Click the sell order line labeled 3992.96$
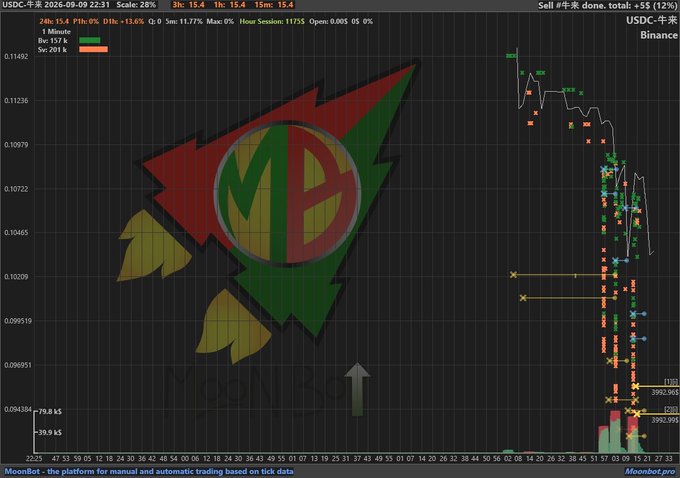The width and height of the screenshot is (680, 478). click(656, 386)
